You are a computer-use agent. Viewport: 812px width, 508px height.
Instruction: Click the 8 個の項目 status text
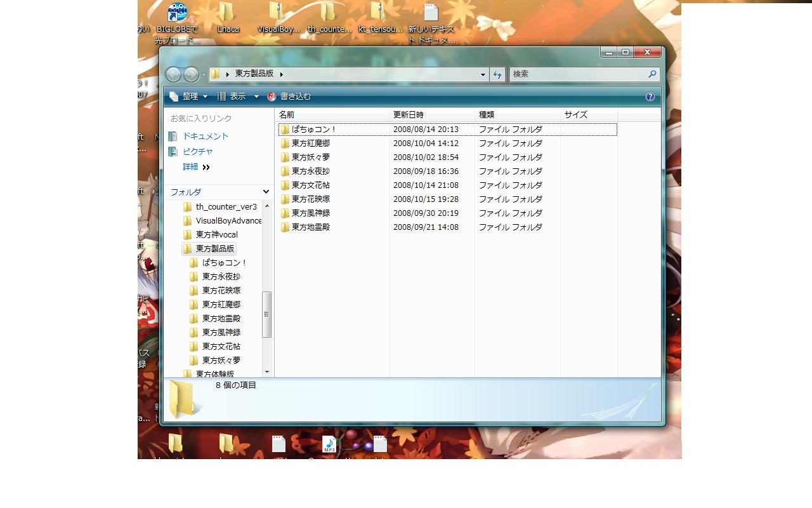click(236, 385)
